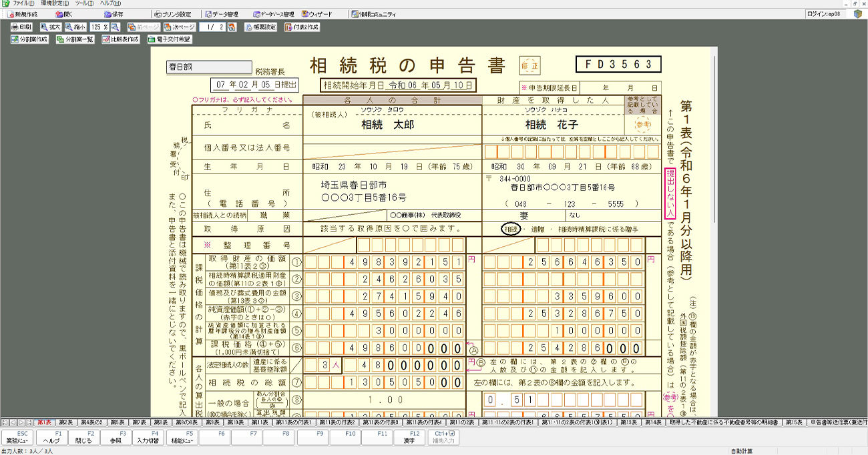Screen dimensions: 868x455
Task: Open the zoom percentage selector next to 125%
Action: [115, 27]
